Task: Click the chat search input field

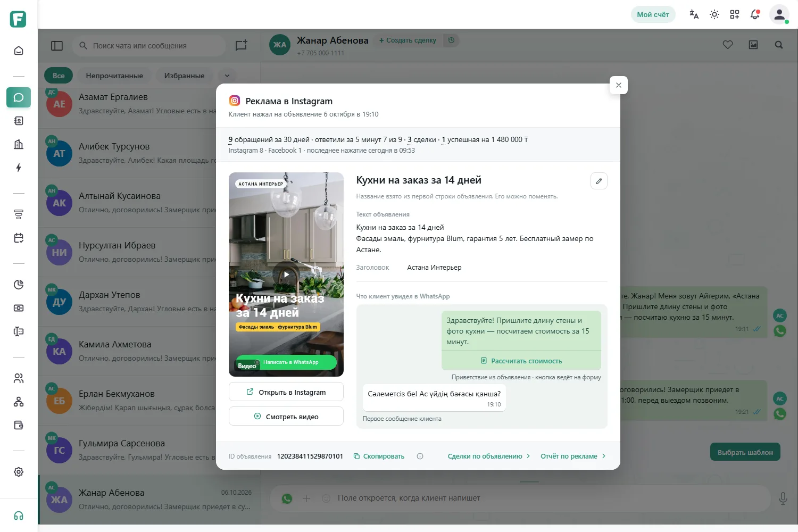Action: (x=149, y=46)
